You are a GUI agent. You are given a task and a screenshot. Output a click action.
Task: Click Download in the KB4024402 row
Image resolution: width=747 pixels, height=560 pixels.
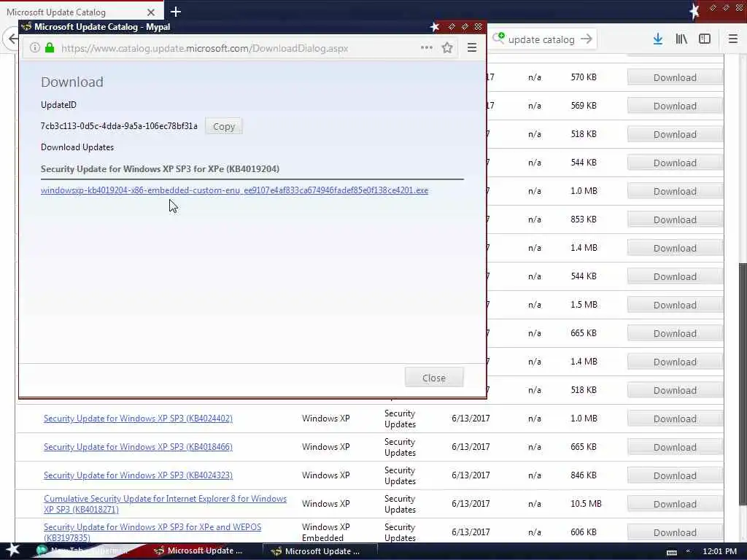coord(675,419)
